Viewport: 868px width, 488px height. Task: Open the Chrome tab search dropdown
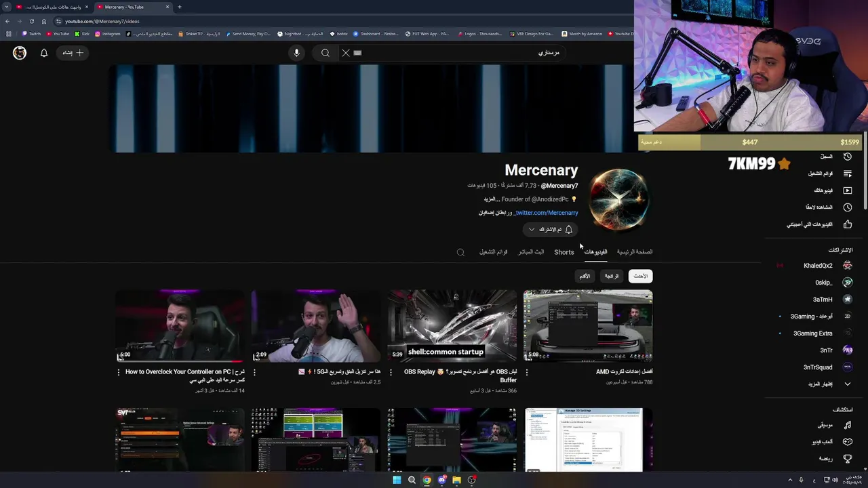point(7,7)
